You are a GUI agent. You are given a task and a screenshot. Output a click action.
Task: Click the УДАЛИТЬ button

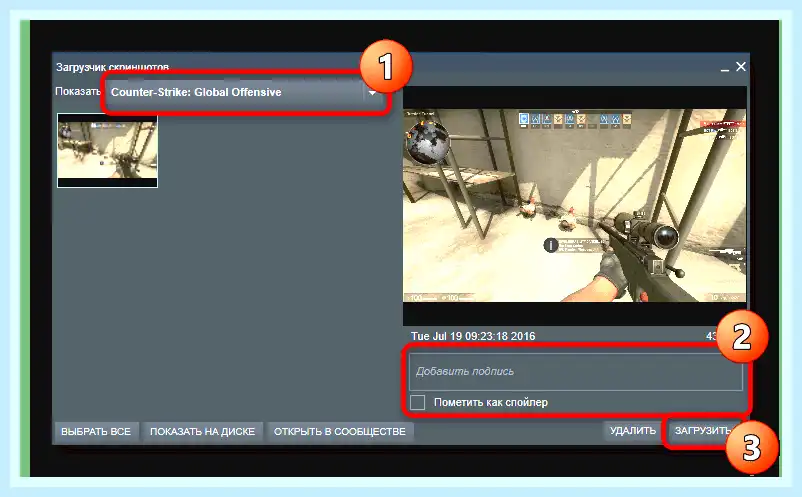(x=633, y=431)
